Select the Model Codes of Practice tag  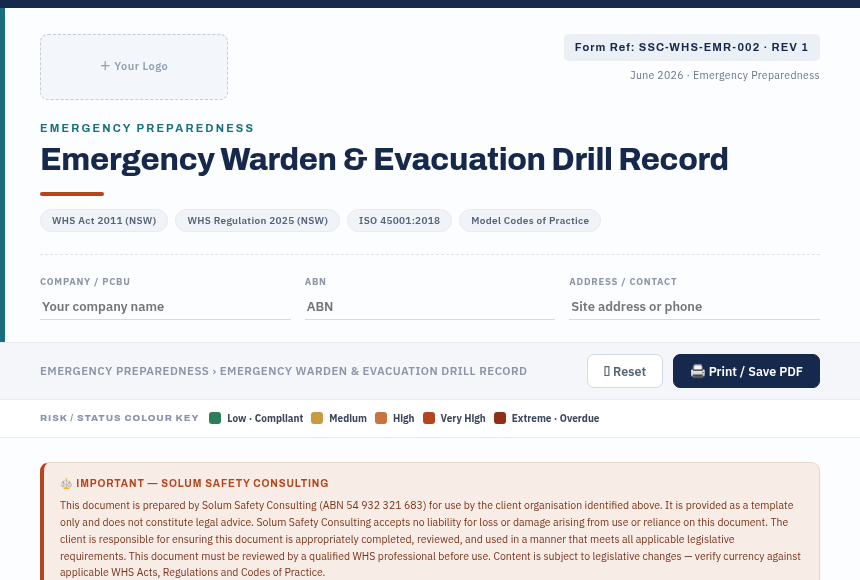point(530,221)
